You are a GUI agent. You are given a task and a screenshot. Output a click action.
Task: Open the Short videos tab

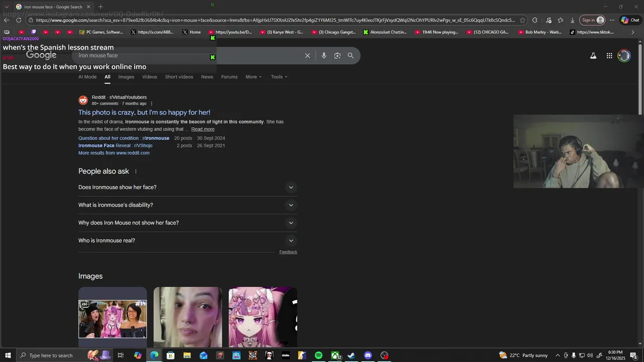[179, 77]
